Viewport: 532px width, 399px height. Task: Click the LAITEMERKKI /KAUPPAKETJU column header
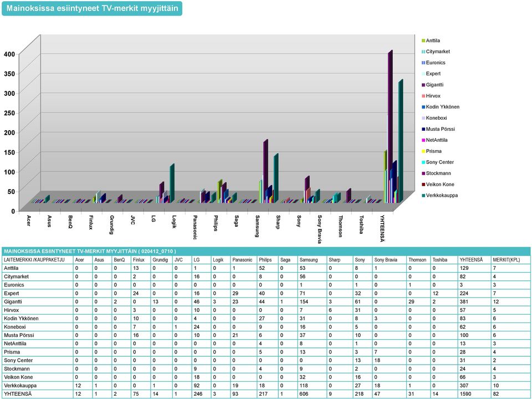point(34,260)
